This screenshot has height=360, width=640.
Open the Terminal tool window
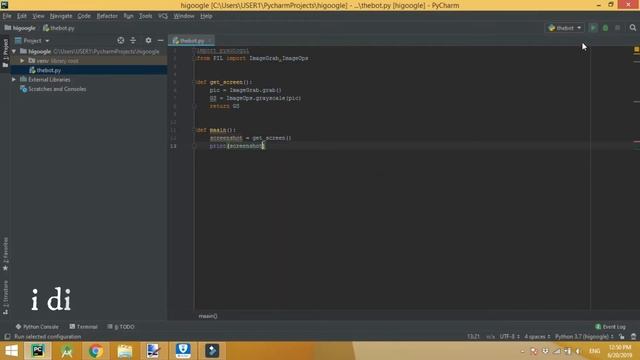point(83,327)
